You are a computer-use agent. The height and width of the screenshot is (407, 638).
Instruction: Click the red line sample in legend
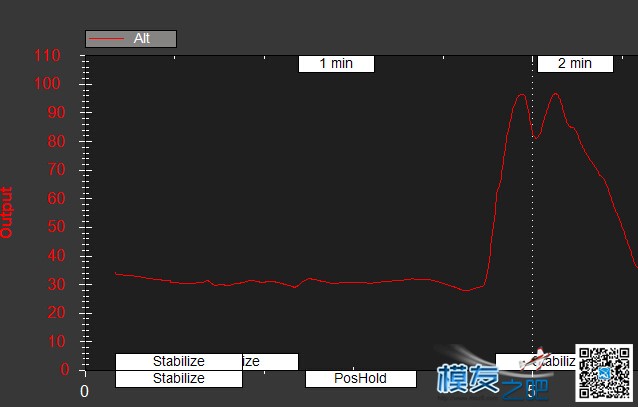point(107,39)
